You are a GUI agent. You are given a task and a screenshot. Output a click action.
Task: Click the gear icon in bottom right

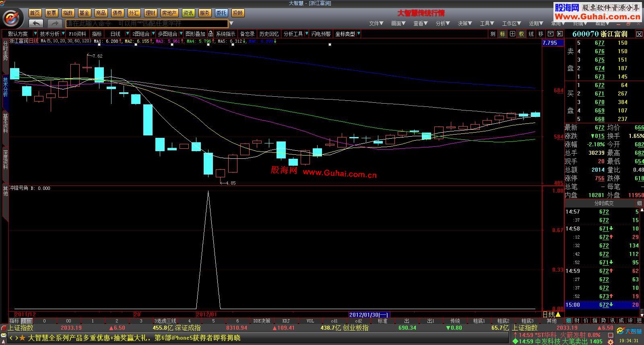(x=610, y=341)
